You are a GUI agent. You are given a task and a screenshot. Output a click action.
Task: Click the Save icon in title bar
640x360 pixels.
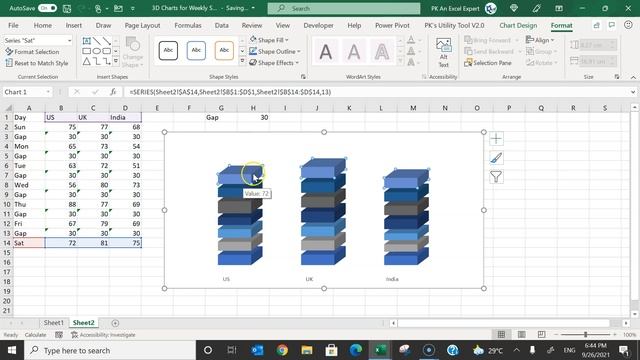pos(67,8)
